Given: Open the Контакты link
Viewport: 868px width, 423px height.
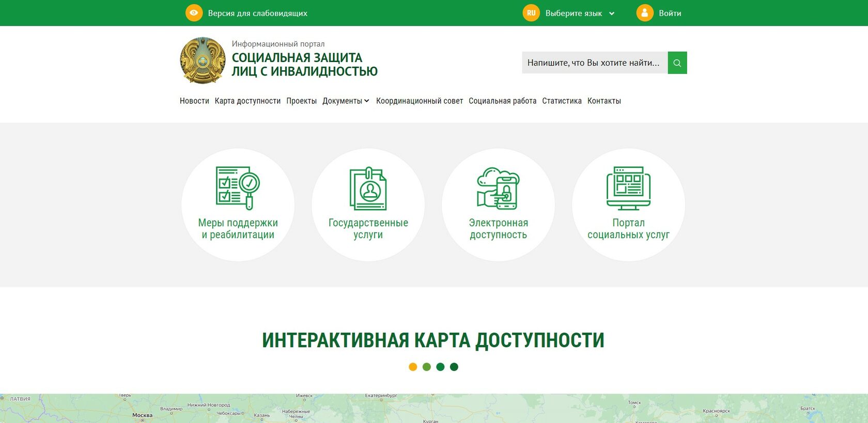Looking at the screenshot, I should (604, 101).
